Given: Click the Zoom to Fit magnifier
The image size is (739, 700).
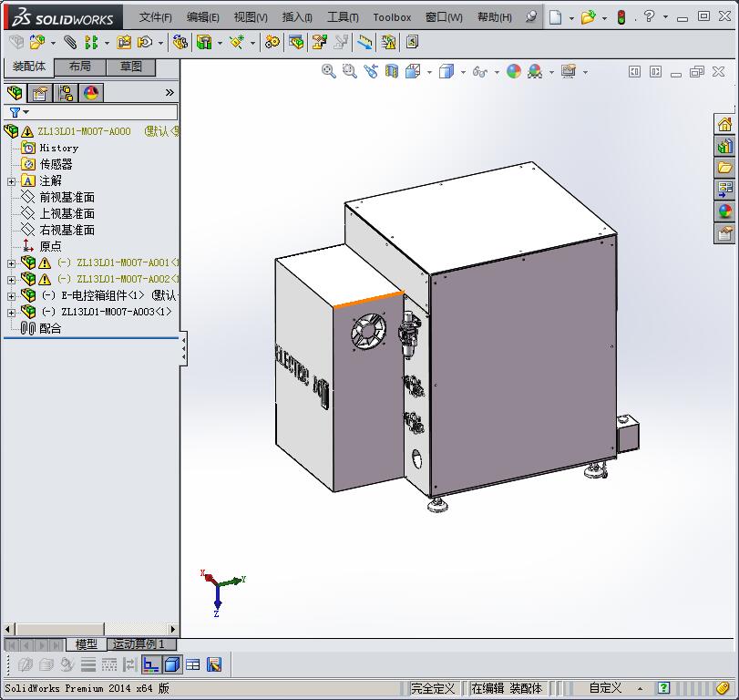Looking at the screenshot, I should (x=329, y=72).
